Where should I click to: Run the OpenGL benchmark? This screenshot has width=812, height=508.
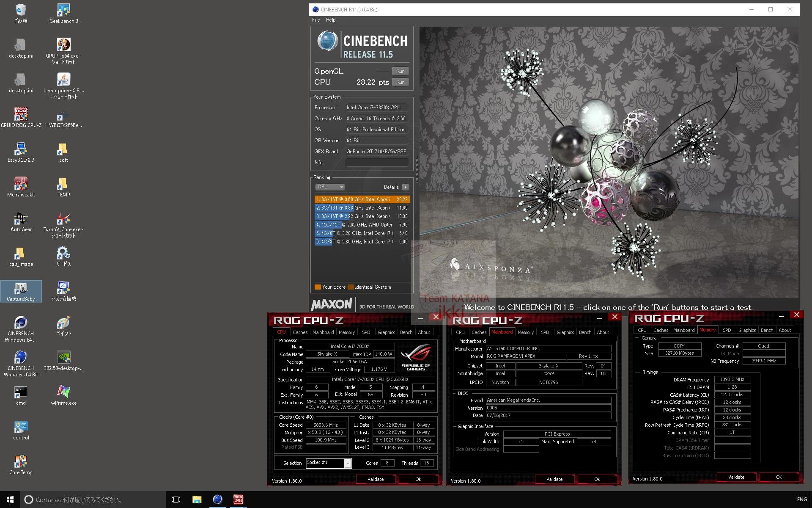click(x=400, y=71)
